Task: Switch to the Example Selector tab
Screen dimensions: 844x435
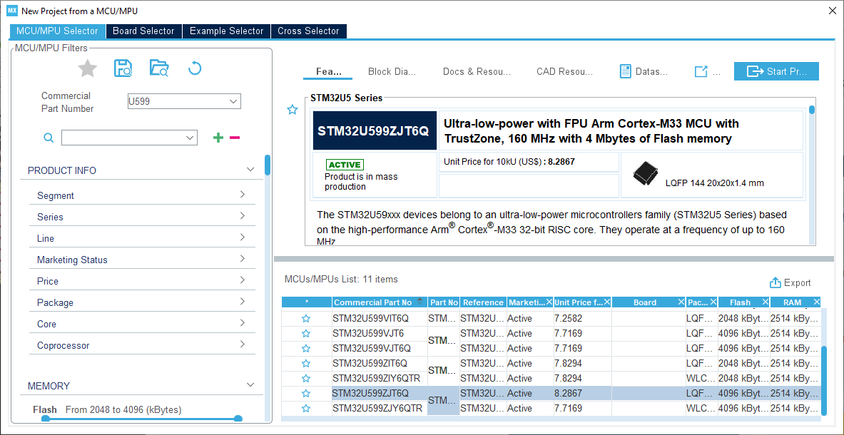Action: click(227, 31)
